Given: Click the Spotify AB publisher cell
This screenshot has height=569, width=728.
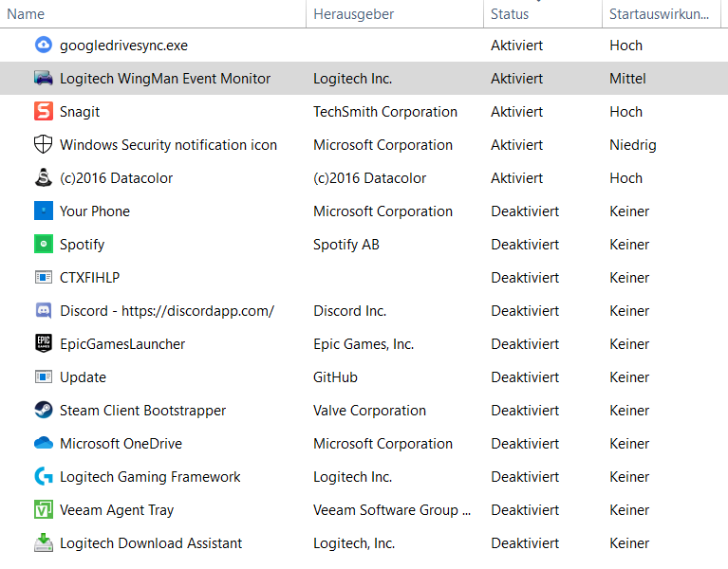Looking at the screenshot, I should (346, 245).
